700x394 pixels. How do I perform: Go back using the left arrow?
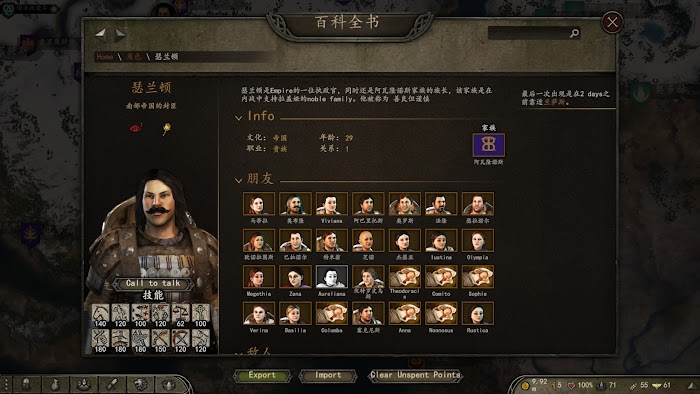[x=100, y=34]
